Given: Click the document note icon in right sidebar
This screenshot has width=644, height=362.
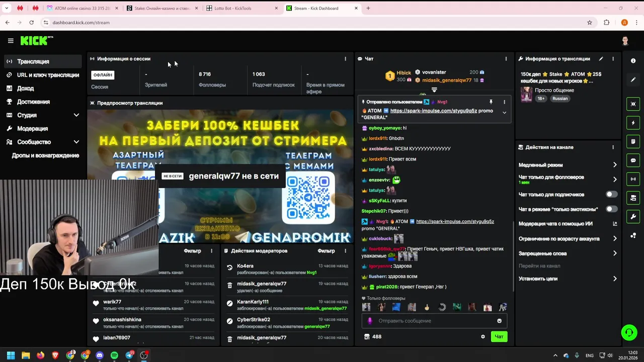Looking at the screenshot, I should pyautogui.click(x=633, y=142).
